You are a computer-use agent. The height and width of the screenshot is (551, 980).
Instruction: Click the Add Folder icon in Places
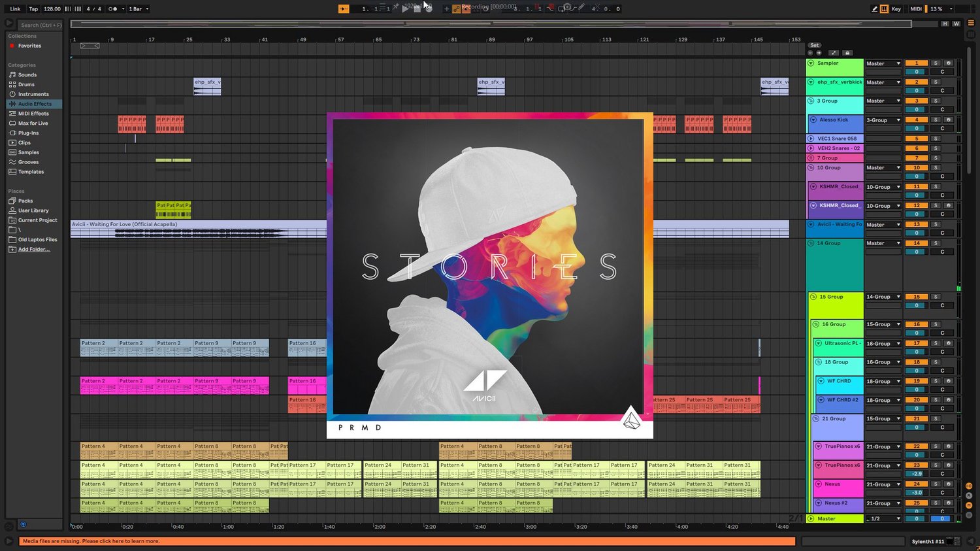click(12, 249)
